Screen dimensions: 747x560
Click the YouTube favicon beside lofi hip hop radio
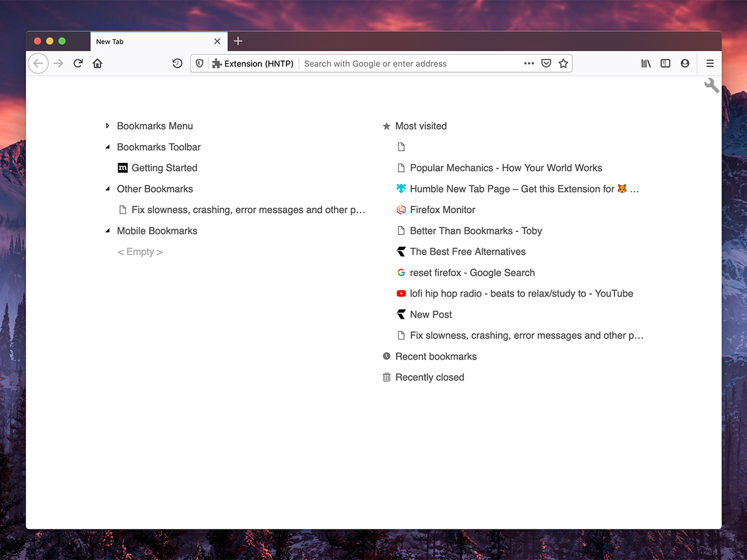(401, 293)
